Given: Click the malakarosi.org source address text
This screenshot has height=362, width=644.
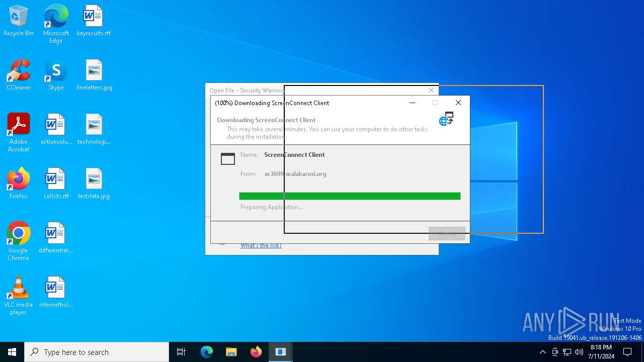Looking at the screenshot, I should tap(295, 174).
